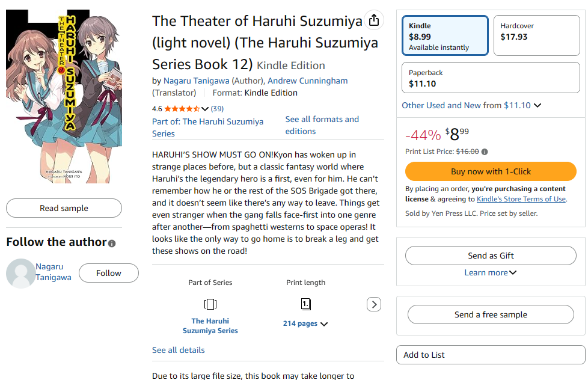Expand the 214 pages dropdown
588x380 pixels.
[x=305, y=323]
